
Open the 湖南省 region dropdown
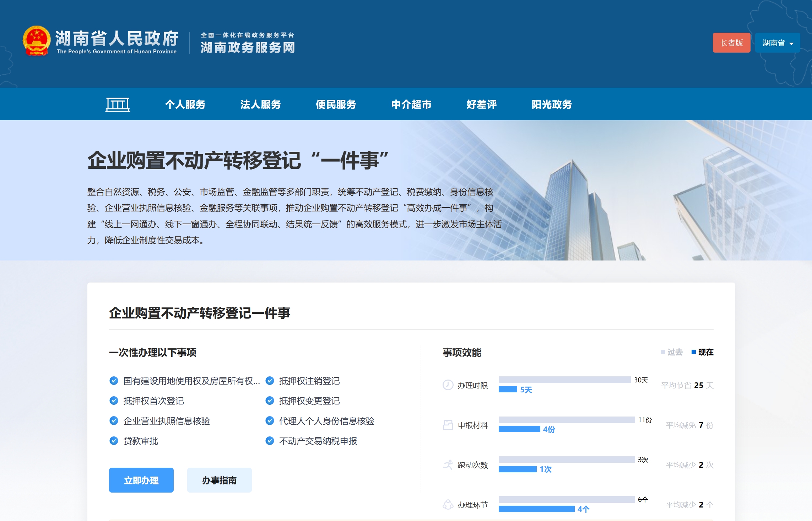tap(778, 43)
